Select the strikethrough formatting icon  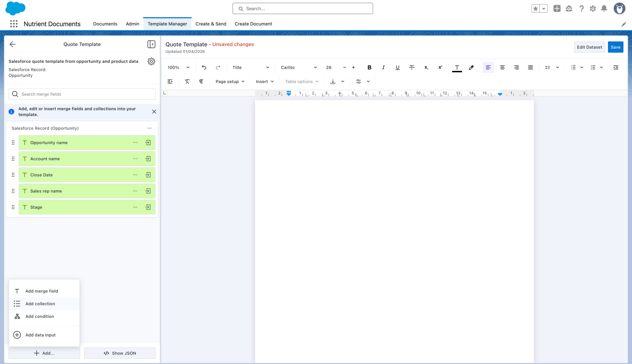[412, 67]
